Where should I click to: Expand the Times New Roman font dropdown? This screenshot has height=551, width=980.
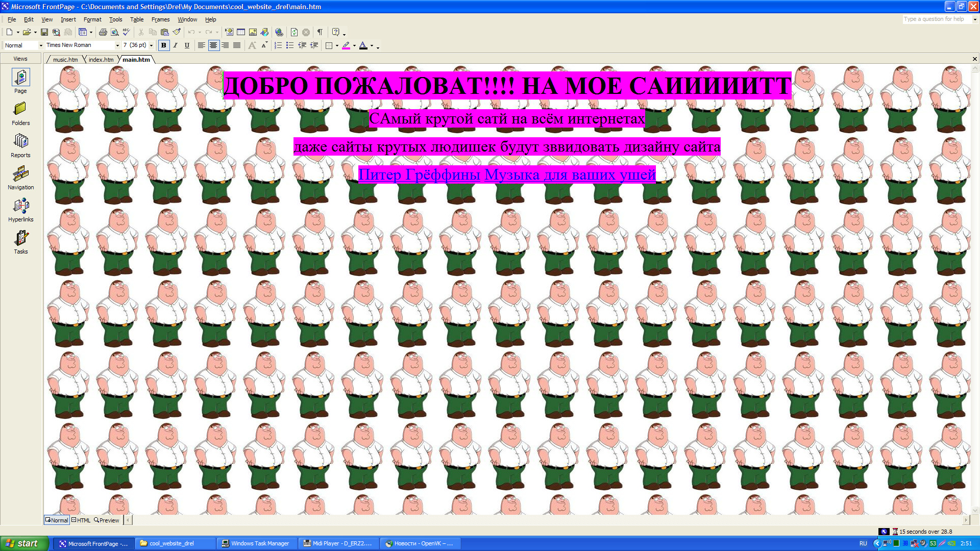click(x=117, y=45)
